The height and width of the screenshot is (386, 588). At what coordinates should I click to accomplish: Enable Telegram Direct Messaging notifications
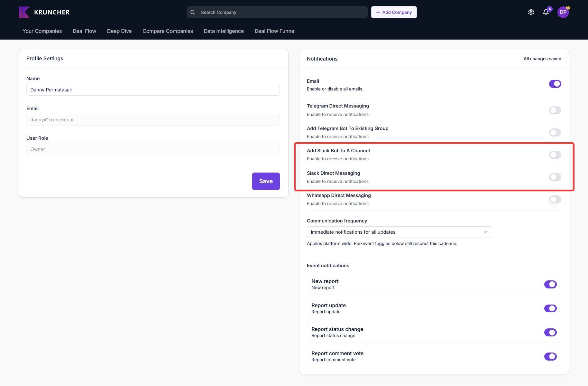click(x=555, y=110)
